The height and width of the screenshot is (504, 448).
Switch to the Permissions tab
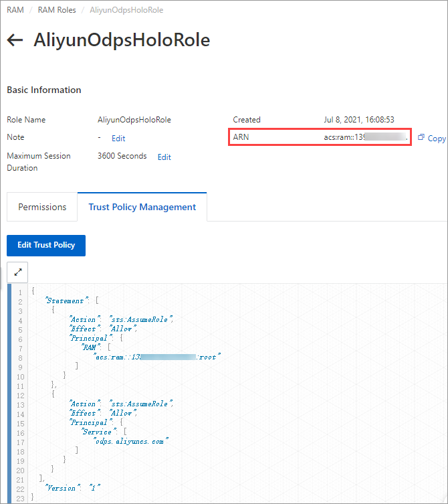point(42,207)
